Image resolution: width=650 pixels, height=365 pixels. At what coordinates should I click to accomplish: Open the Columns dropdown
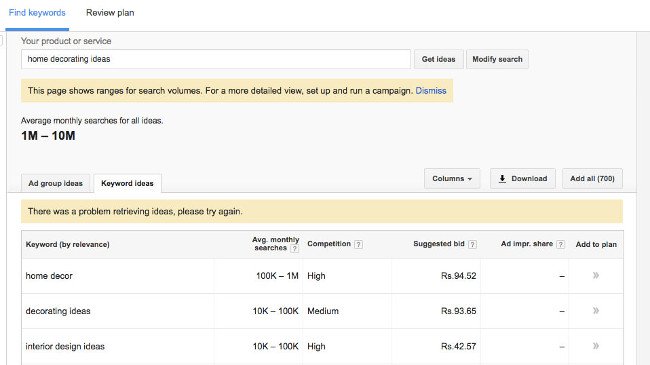pos(452,179)
